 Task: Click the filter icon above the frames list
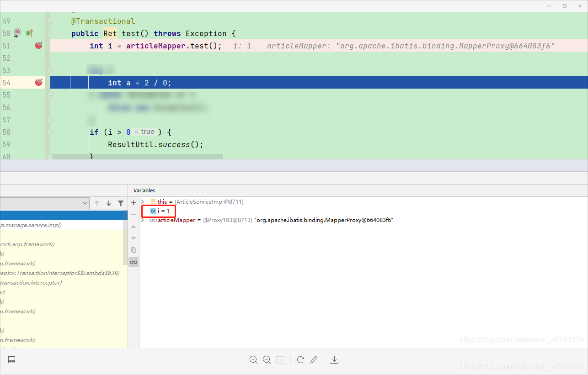coord(120,203)
